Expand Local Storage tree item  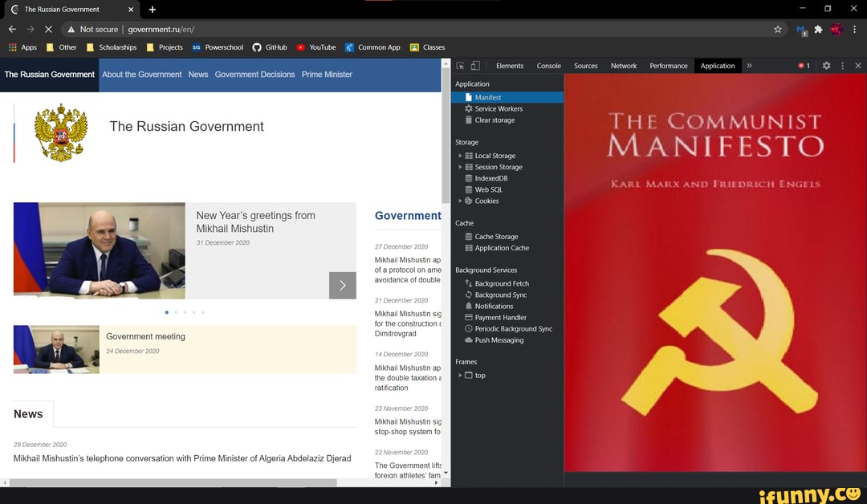click(x=460, y=156)
